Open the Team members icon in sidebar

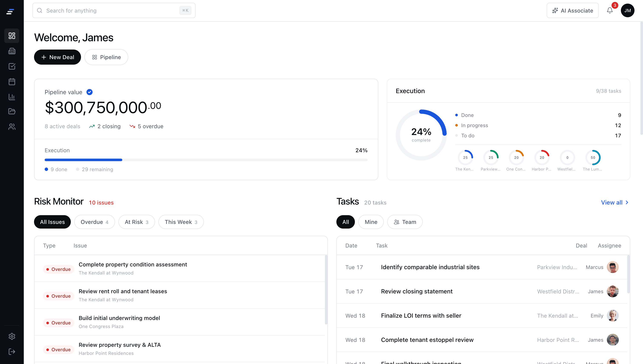(12, 127)
